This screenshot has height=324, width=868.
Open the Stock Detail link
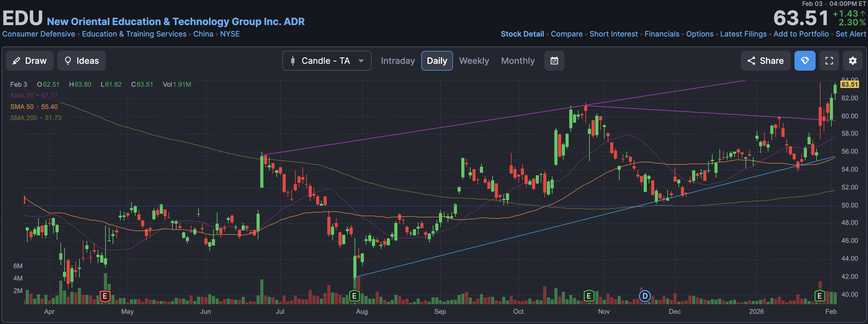click(x=522, y=34)
